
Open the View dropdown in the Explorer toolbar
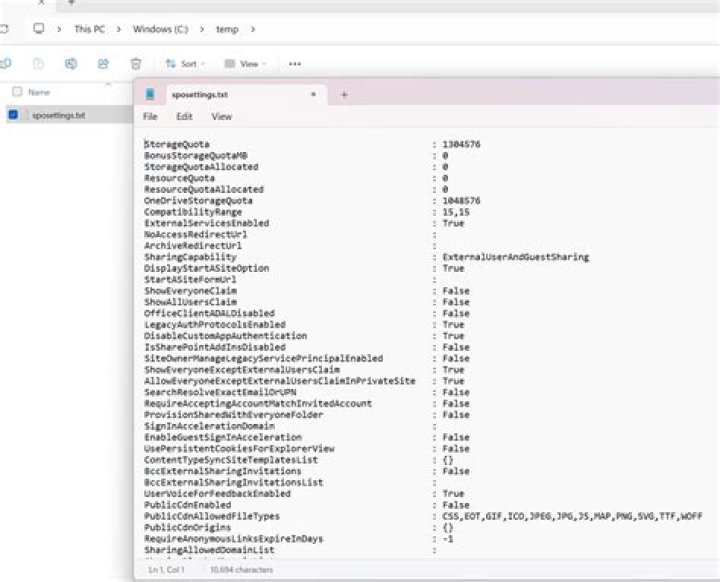[245, 64]
